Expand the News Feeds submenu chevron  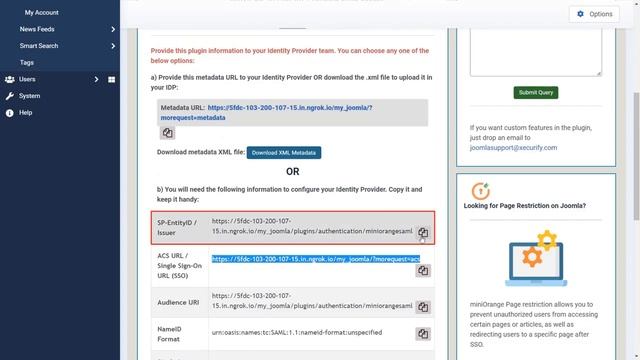[113, 29]
